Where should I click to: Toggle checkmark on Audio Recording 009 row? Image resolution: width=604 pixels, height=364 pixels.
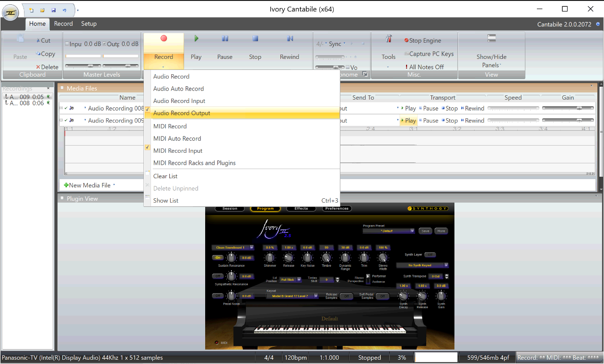66,121
